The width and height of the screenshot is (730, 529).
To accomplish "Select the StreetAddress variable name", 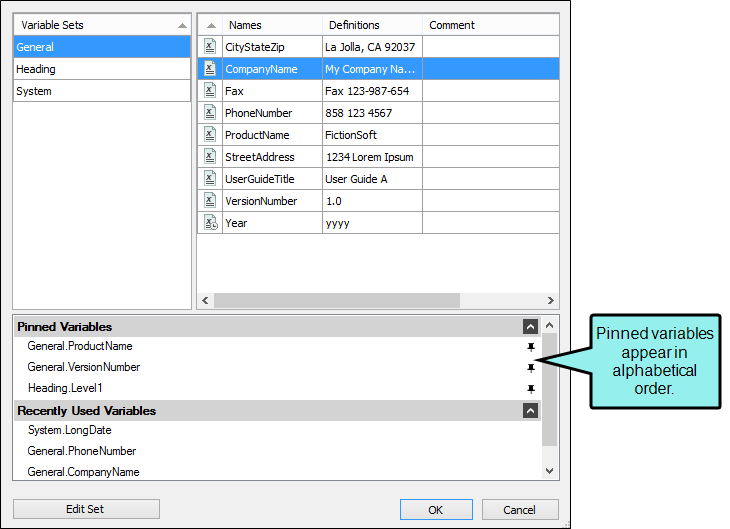I will 260,157.
